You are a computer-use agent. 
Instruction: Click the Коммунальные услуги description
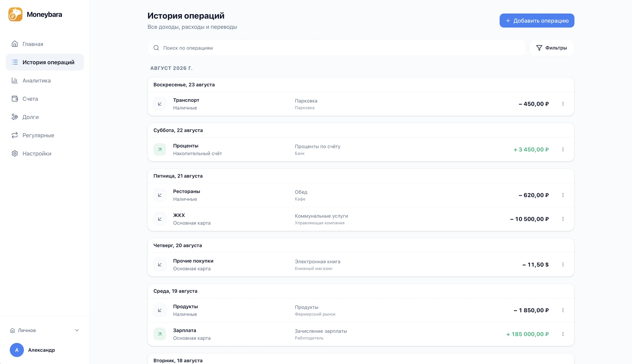click(x=321, y=216)
